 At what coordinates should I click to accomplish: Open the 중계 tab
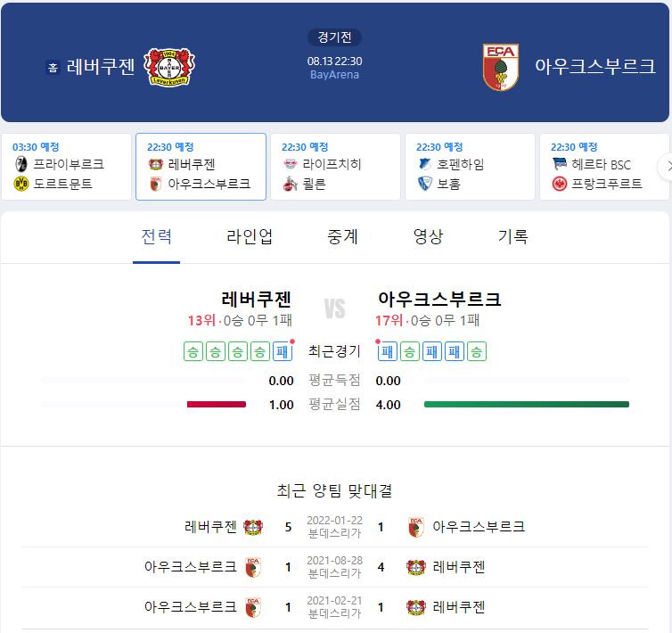[342, 236]
